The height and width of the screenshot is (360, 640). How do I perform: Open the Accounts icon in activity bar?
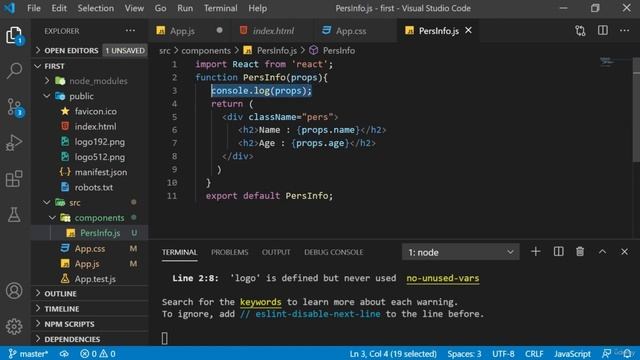14,291
